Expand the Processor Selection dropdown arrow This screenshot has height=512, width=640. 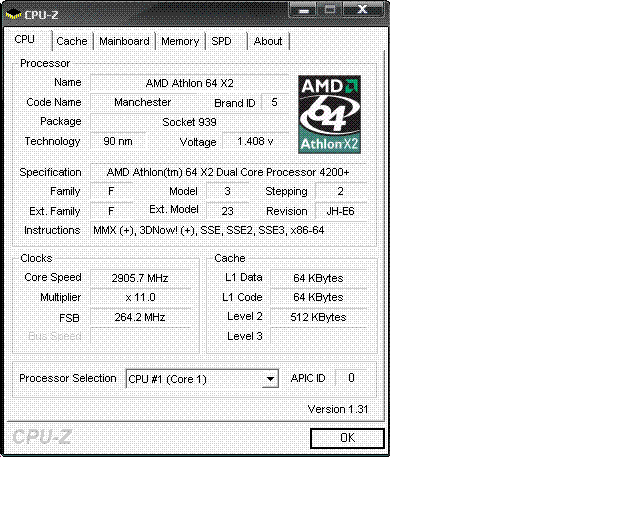click(270, 379)
